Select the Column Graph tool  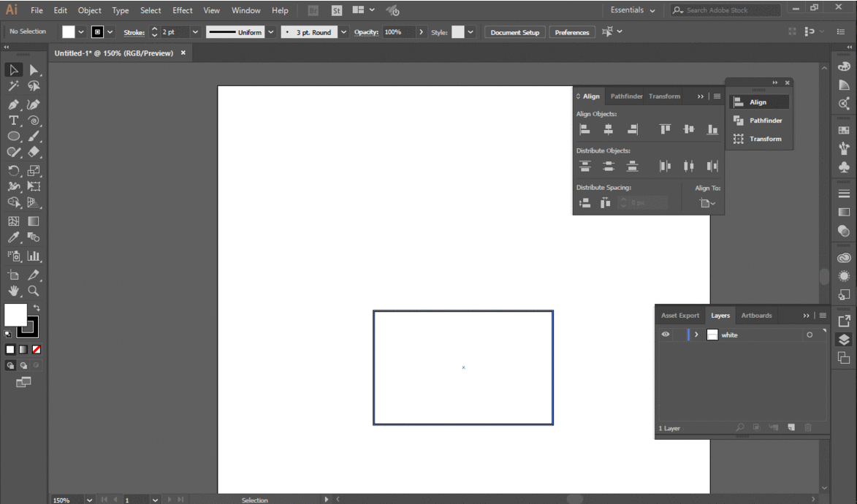click(x=34, y=256)
